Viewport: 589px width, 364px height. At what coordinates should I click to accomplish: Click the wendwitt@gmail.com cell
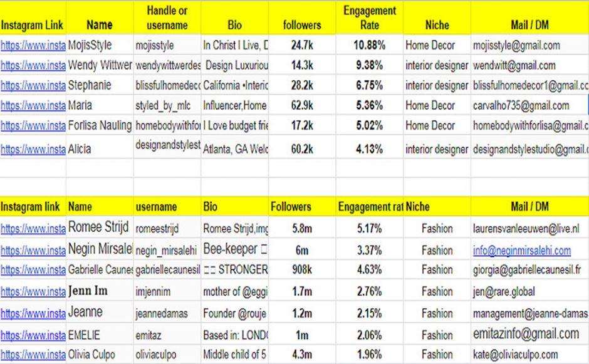pos(514,66)
